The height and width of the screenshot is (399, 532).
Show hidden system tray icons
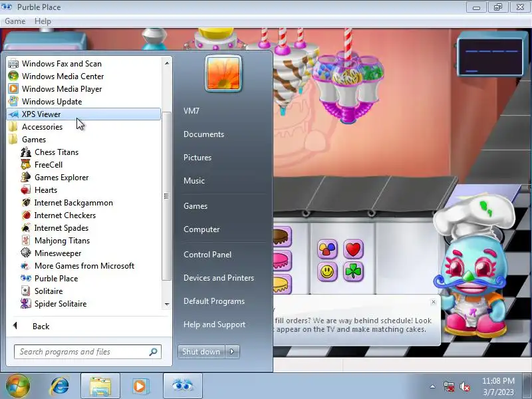click(433, 386)
